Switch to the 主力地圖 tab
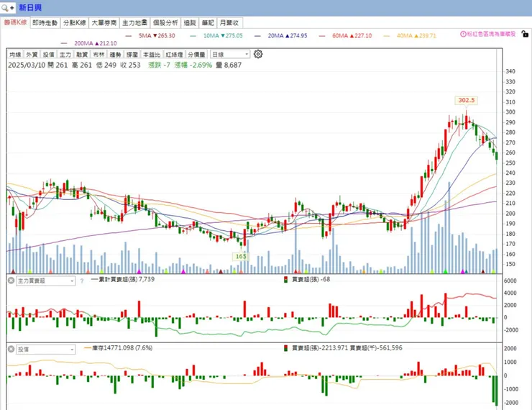532x410 pixels. tap(134, 23)
